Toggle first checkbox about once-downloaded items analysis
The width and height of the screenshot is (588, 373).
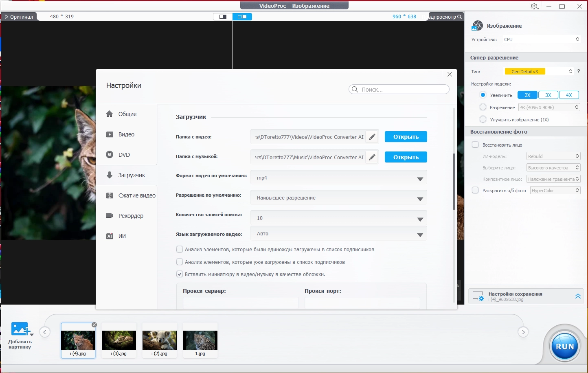coord(180,249)
